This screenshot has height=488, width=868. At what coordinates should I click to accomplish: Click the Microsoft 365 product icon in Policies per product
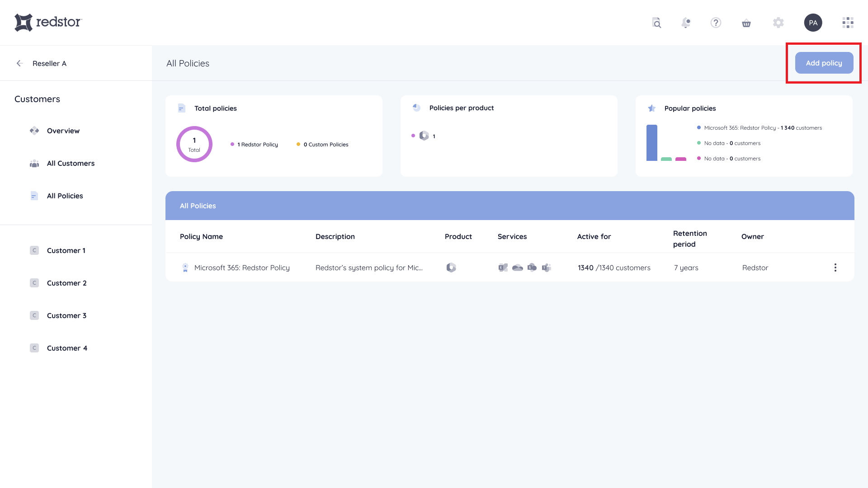click(x=424, y=136)
